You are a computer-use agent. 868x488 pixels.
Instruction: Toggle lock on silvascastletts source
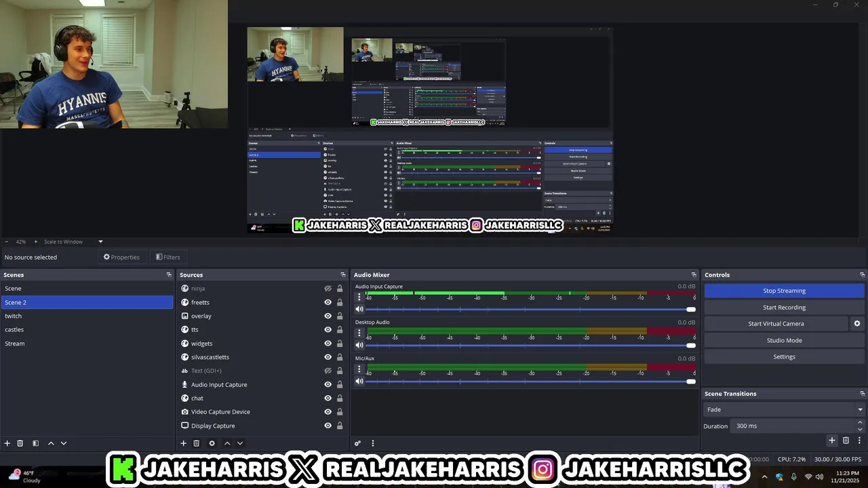tap(340, 357)
